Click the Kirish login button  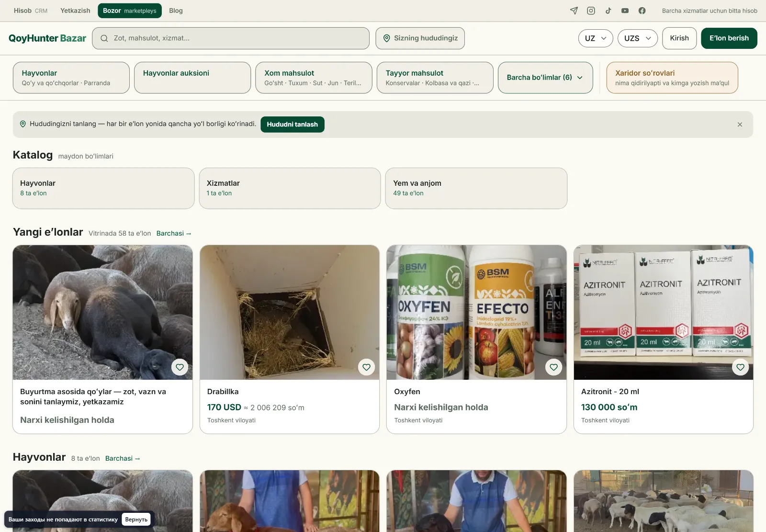679,38
